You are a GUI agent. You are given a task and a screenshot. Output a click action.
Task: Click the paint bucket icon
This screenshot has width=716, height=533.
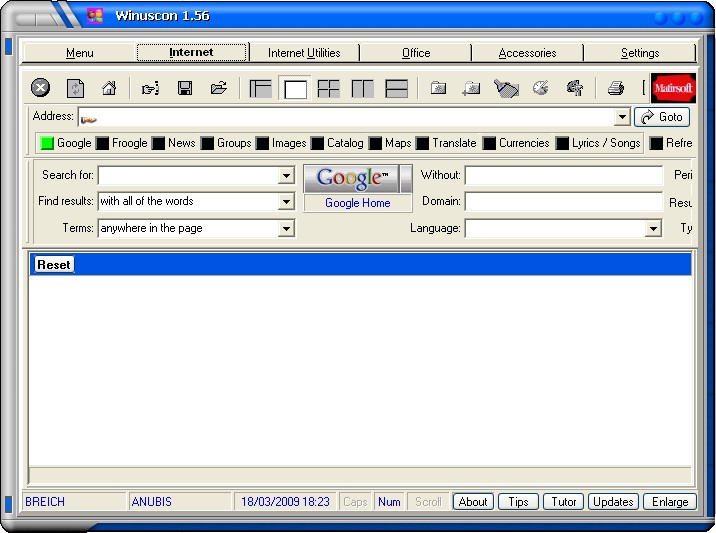coord(506,88)
